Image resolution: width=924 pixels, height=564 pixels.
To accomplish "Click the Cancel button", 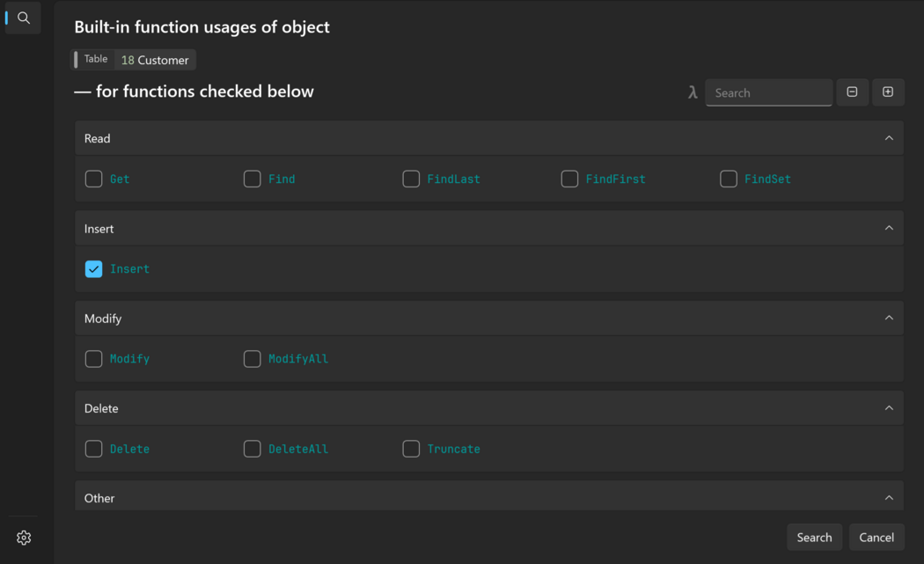I will point(876,537).
